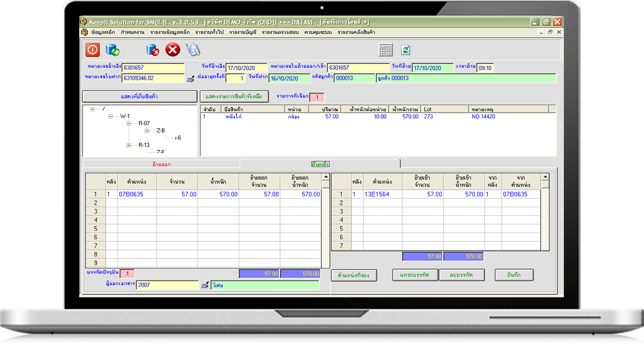Select the Z-B tree item
Viewport: 644px width, 344px height.
click(x=161, y=131)
